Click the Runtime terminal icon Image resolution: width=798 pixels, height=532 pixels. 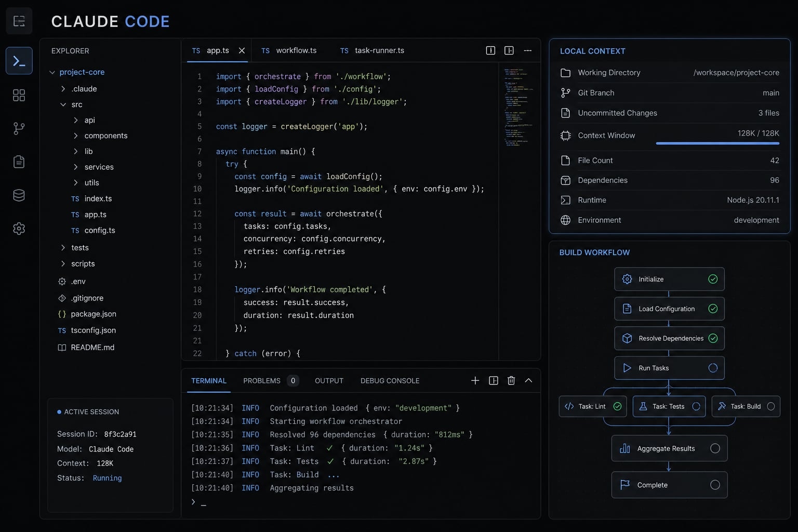pyautogui.click(x=566, y=200)
